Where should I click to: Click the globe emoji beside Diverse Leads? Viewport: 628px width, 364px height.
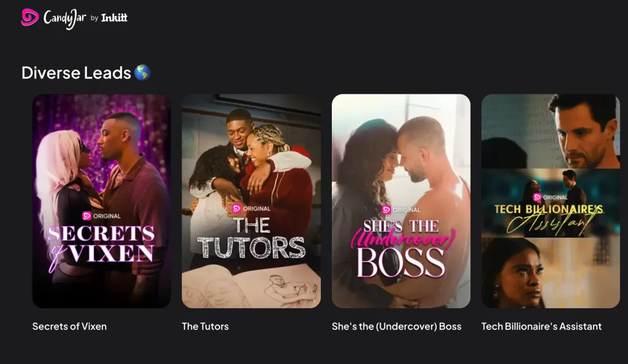[142, 73]
